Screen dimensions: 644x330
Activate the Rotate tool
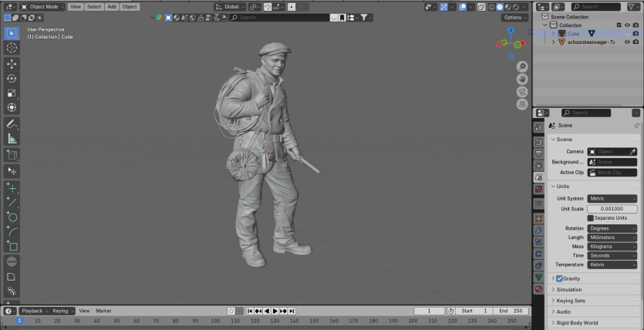pos(12,78)
